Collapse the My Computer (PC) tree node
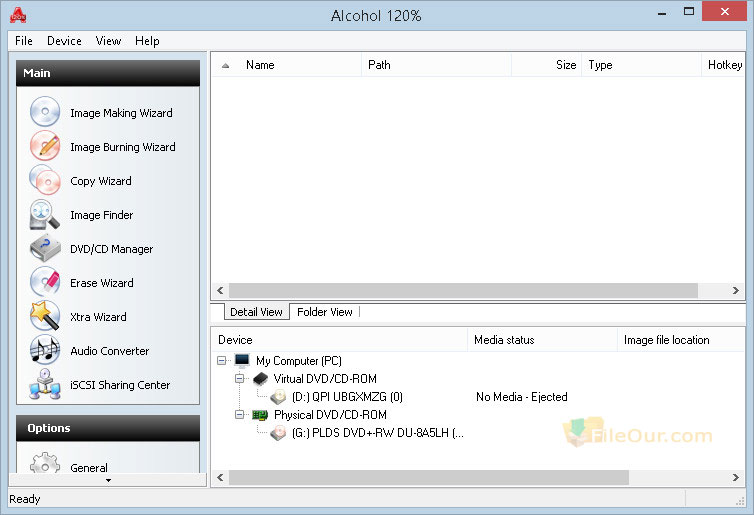 pyautogui.click(x=221, y=361)
